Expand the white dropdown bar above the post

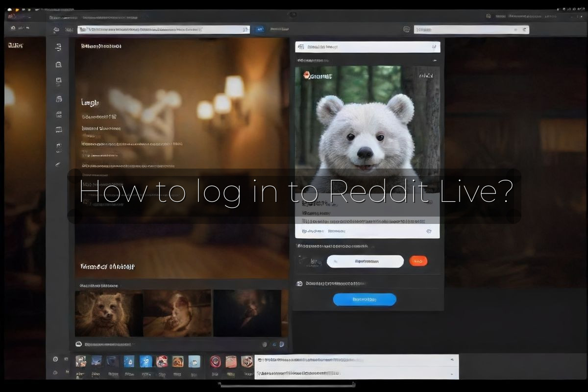tap(367, 47)
